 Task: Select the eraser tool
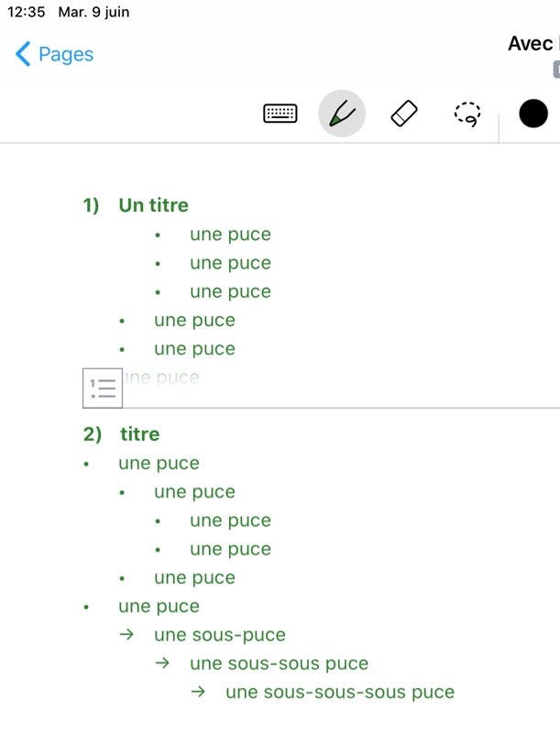[x=404, y=114]
